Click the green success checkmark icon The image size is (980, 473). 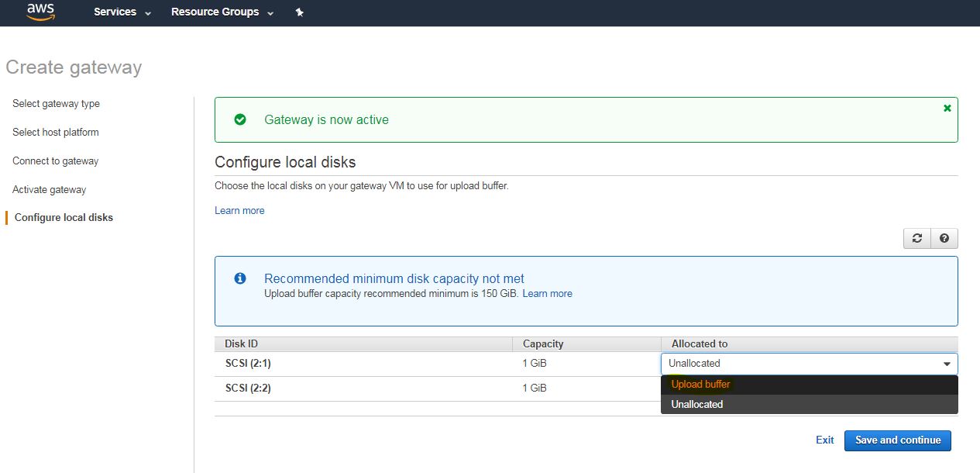pos(240,119)
